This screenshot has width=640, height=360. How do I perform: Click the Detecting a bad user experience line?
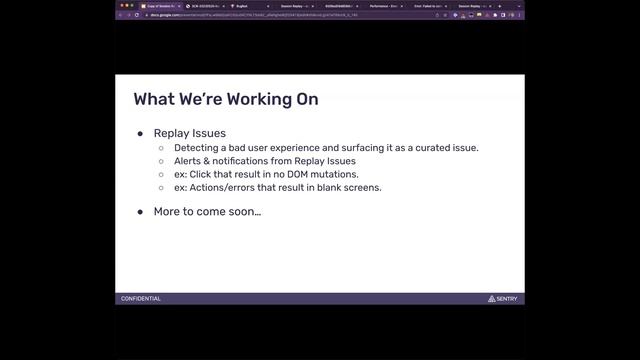click(x=326, y=148)
